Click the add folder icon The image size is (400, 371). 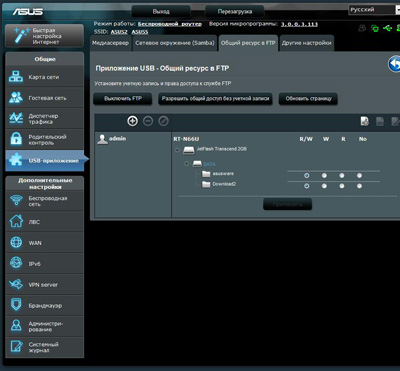tap(365, 121)
